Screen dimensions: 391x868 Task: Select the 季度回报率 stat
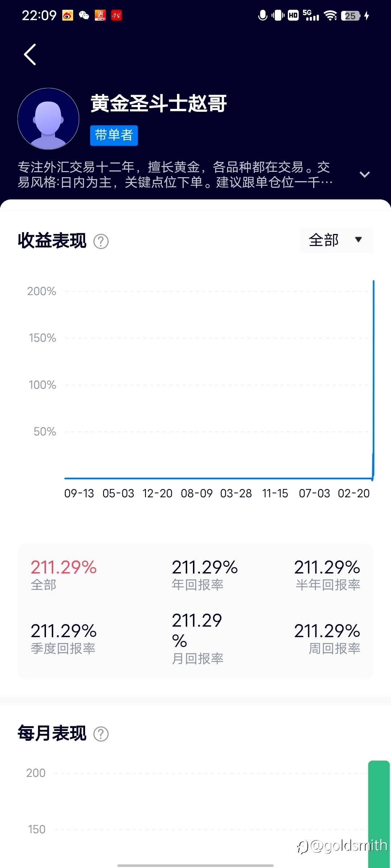coord(64,638)
